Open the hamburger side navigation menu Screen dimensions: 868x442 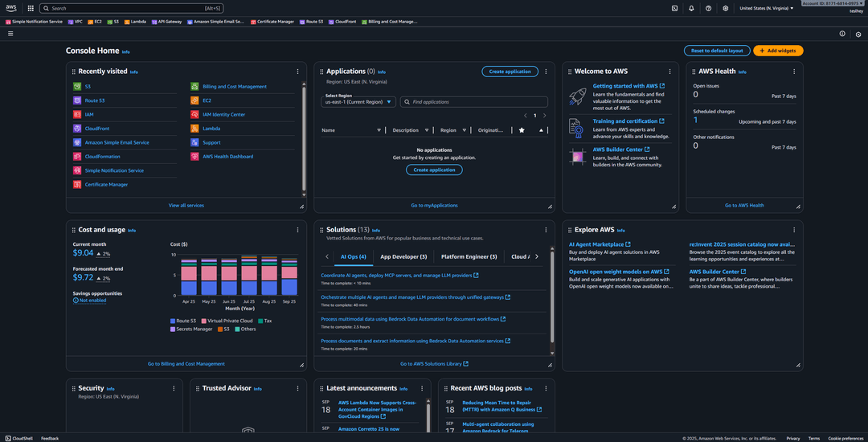[x=10, y=34]
